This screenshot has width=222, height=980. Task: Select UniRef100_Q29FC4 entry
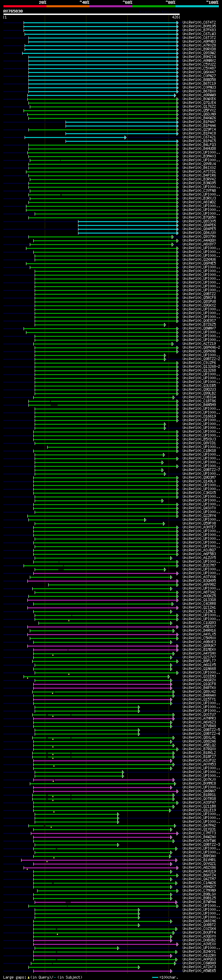pyautogui.click(x=199, y=129)
